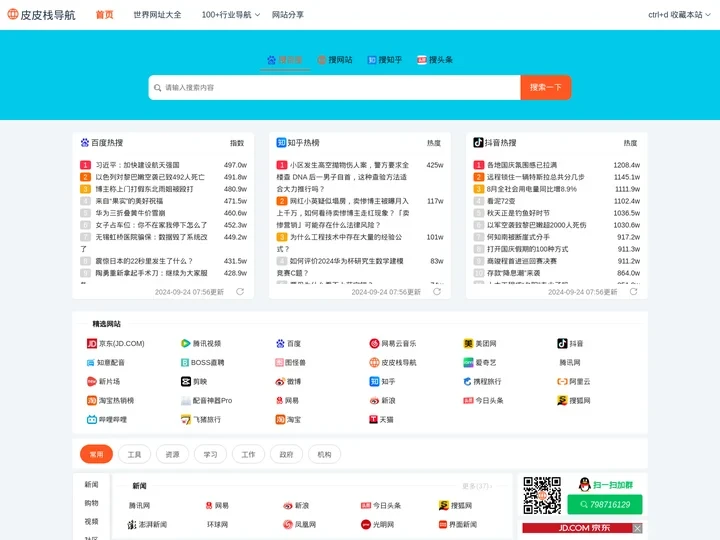Select the 政府 category tab
Viewport: 720px width, 540px height.
click(x=286, y=455)
